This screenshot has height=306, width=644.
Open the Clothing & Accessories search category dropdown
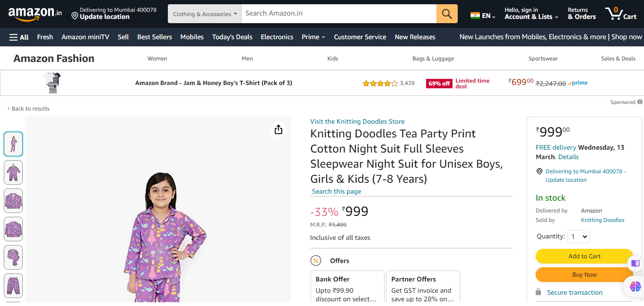[205, 14]
